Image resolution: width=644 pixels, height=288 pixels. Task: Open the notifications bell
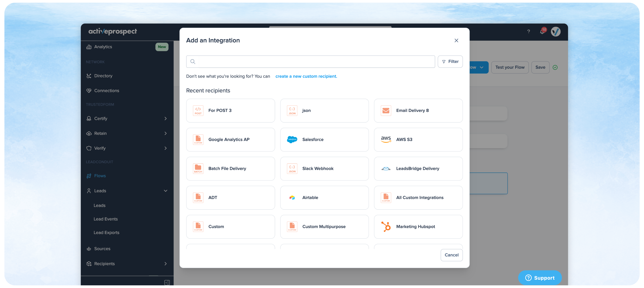coord(542,31)
